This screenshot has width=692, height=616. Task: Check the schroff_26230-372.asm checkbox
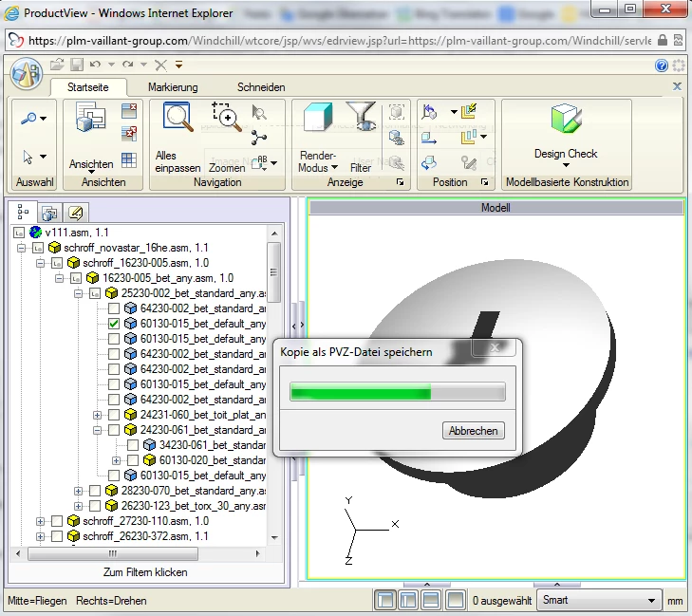pyautogui.click(x=57, y=536)
